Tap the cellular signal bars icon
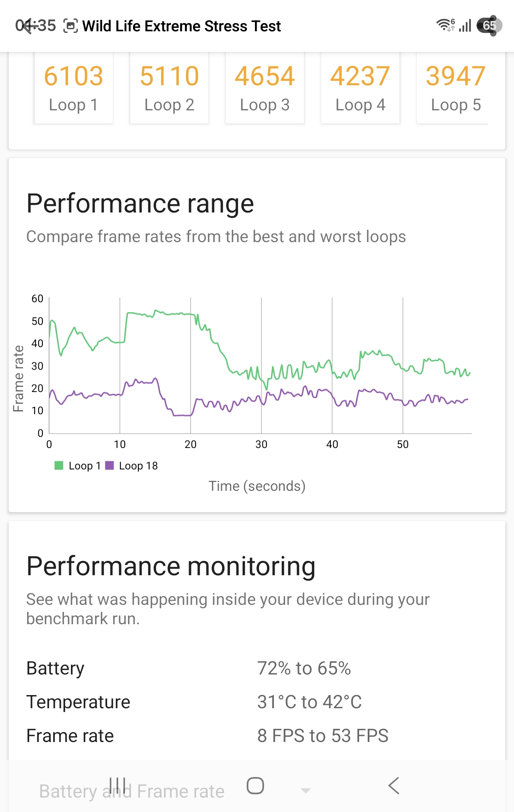Screen dimensions: 514x812 tap(465, 26)
